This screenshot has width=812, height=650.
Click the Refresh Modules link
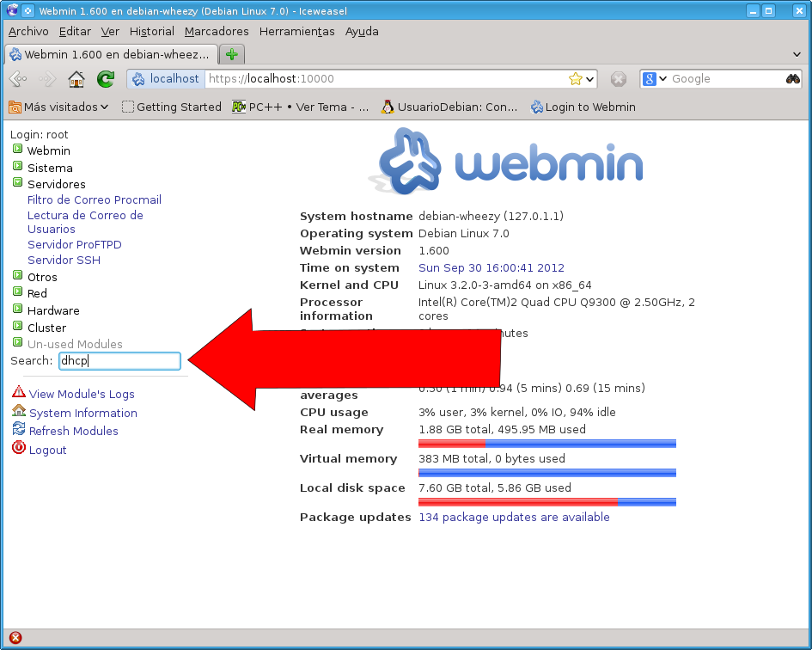(74, 432)
